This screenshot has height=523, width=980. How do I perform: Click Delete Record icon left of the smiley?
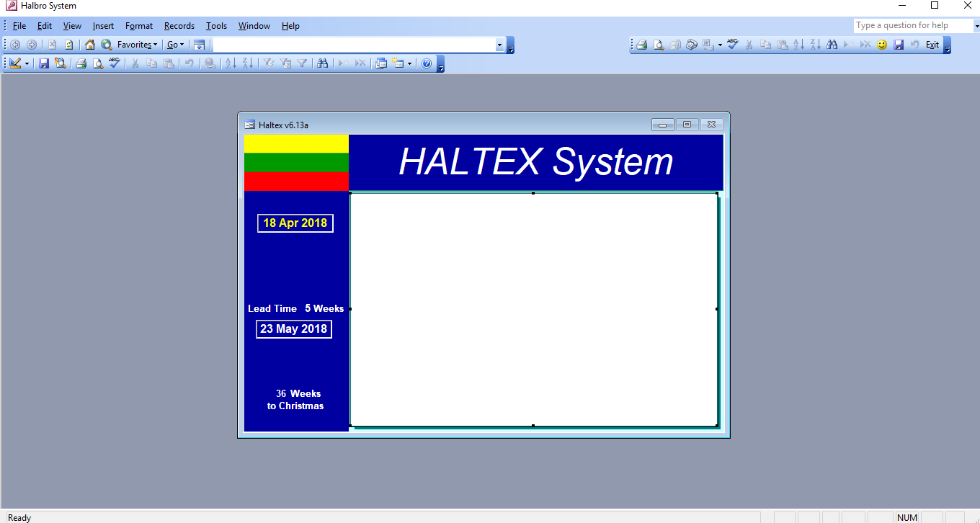click(865, 45)
